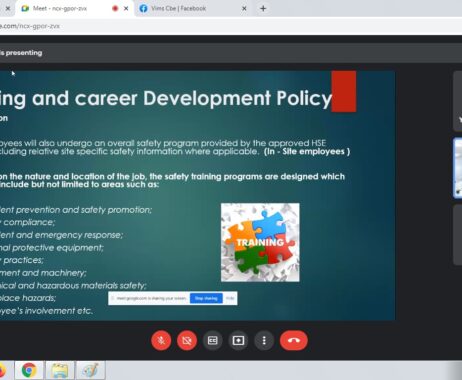Leave the call with red hangup button
462x380 pixels.
(x=294, y=340)
